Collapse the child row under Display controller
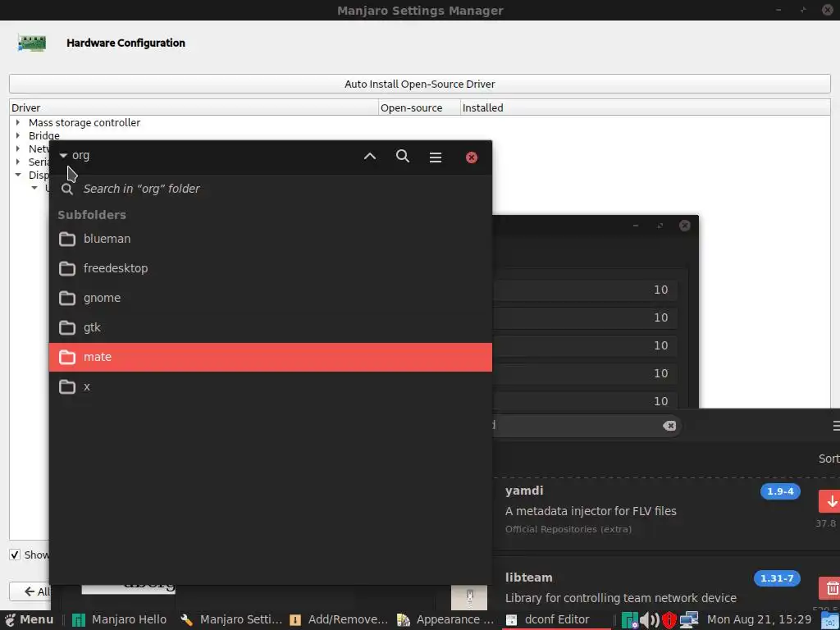Viewport: 840px width, 630px height. [x=34, y=188]
